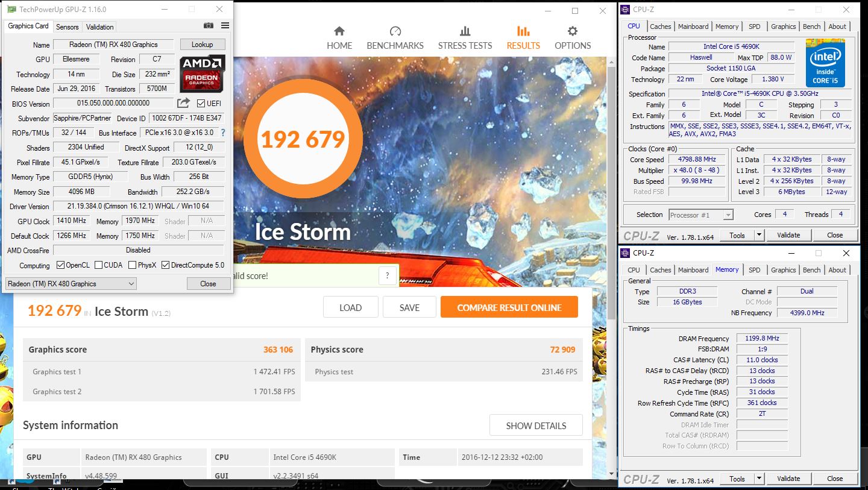The height and width of the screenshot is (490, 868).
Task: Click Tools button in lower CPU-Z window
Action: point(737,479)
